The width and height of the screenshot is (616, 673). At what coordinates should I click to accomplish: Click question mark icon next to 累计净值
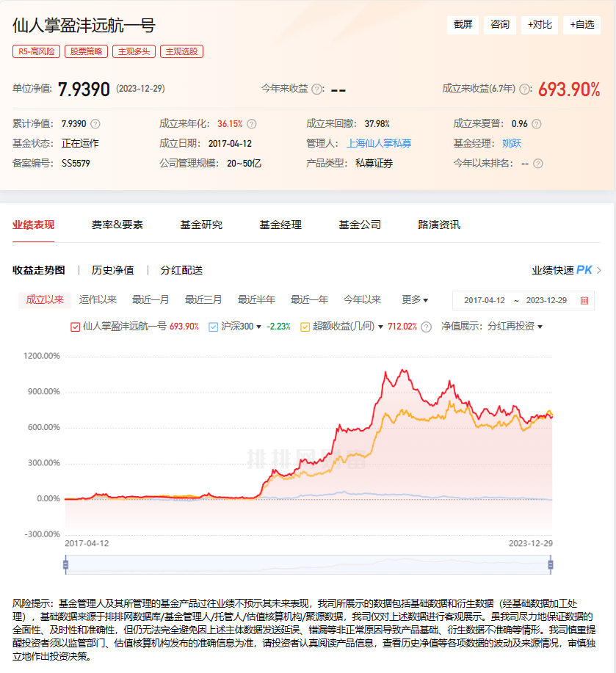95,124
